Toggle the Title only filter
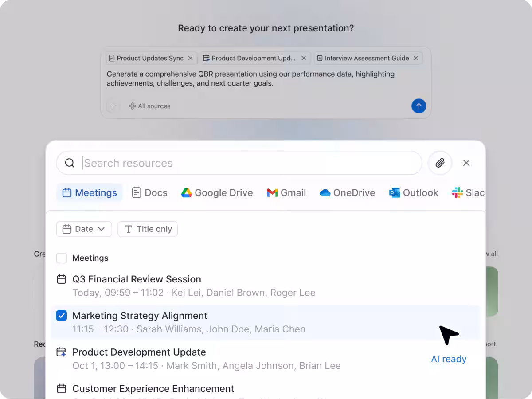The width and height of the screenshot is (532, 399). coord(148,229)
